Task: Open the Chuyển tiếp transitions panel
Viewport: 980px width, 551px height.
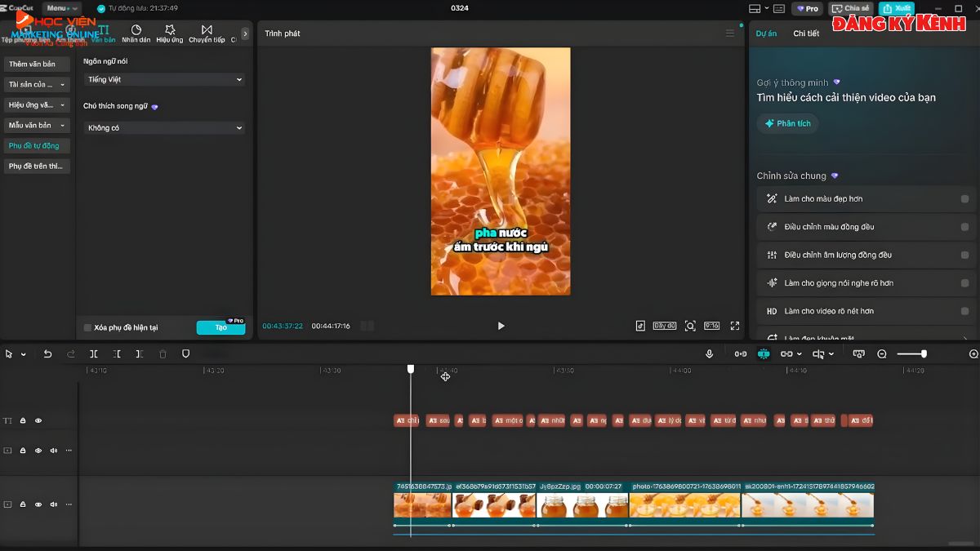Action: 207,33
